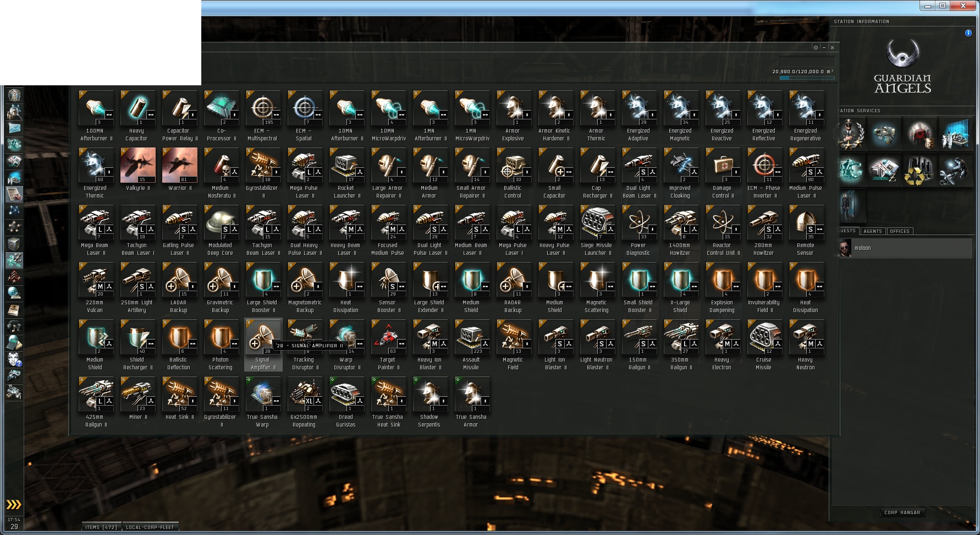Select the Miner II item
Screen dimensions: 980x535
pyautogui.click(x=137, y=398)
